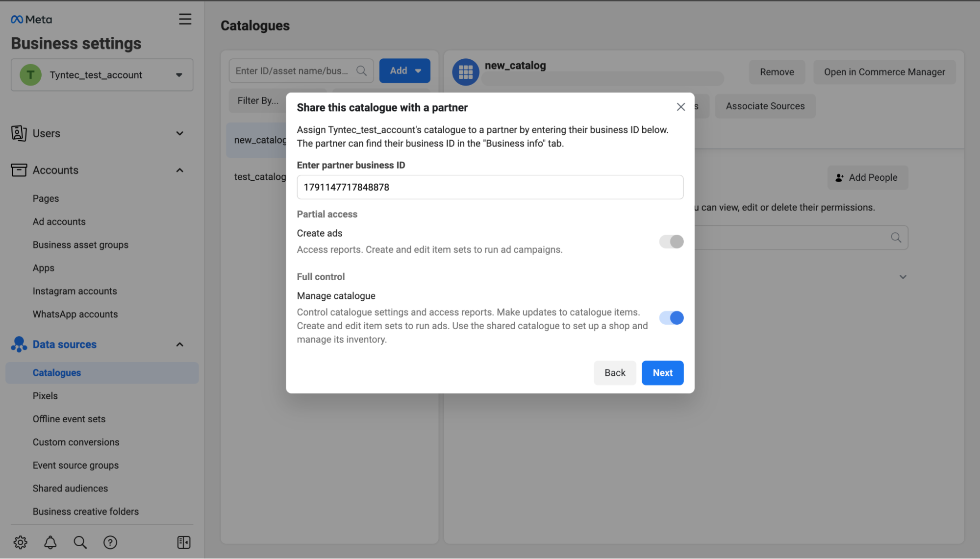Click the Users sidebar icon
The height and width of the screenshot is (559, 980).
(x=19, y=133)
